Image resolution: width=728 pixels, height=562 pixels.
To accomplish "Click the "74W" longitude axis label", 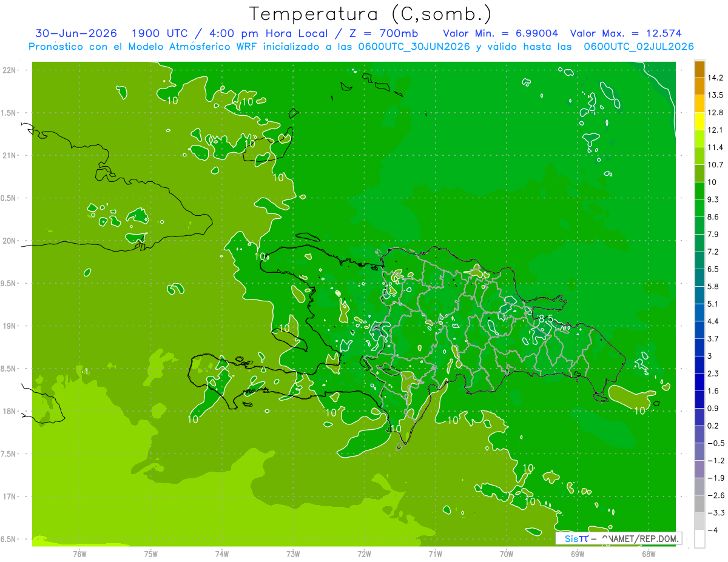I will (222, 554).
